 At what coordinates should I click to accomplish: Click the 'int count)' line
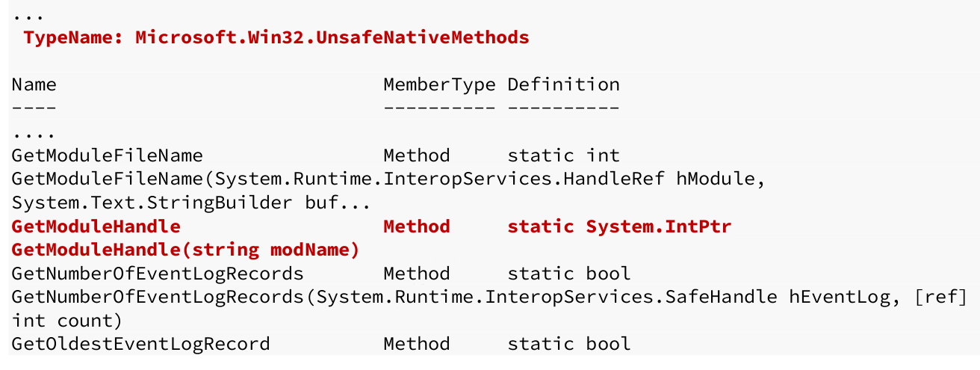pos(67,321)
